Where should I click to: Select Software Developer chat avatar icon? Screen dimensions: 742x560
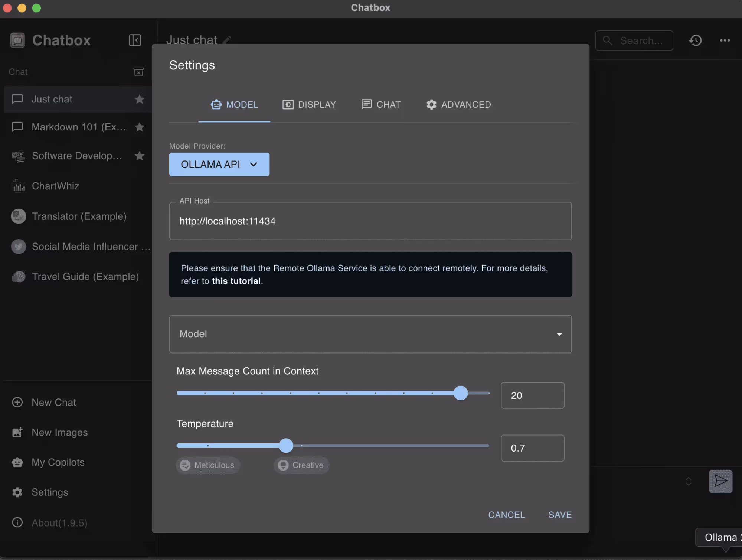18,156
